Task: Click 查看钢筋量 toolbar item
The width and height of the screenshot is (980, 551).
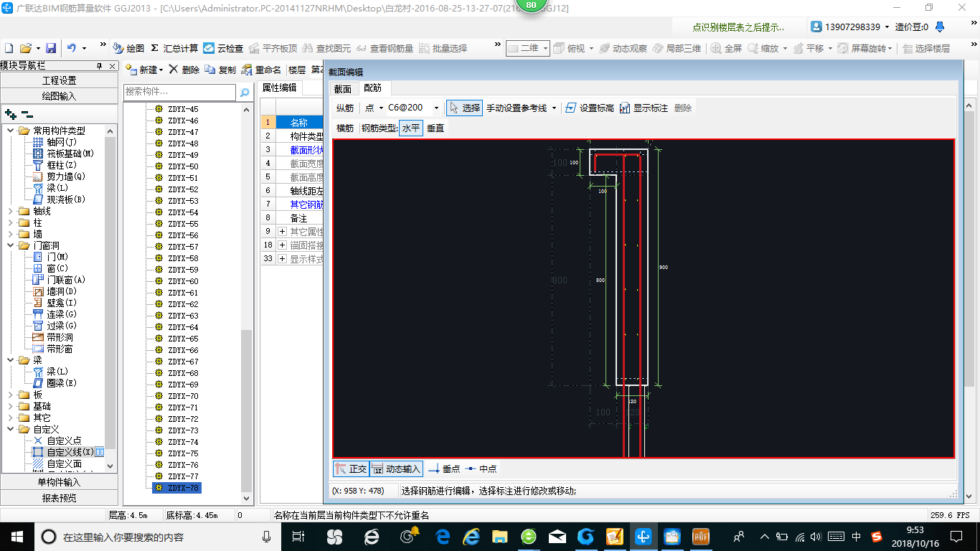Action: [385, 48]
